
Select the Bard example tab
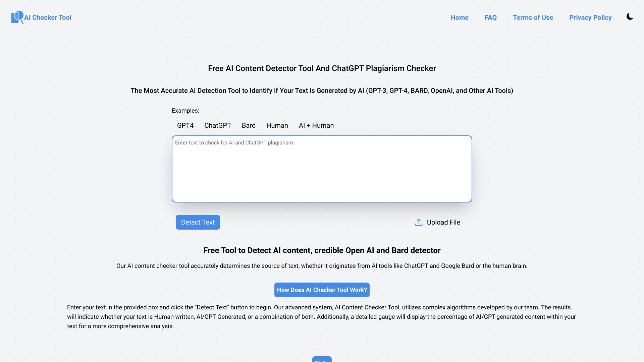click(249, 126)
